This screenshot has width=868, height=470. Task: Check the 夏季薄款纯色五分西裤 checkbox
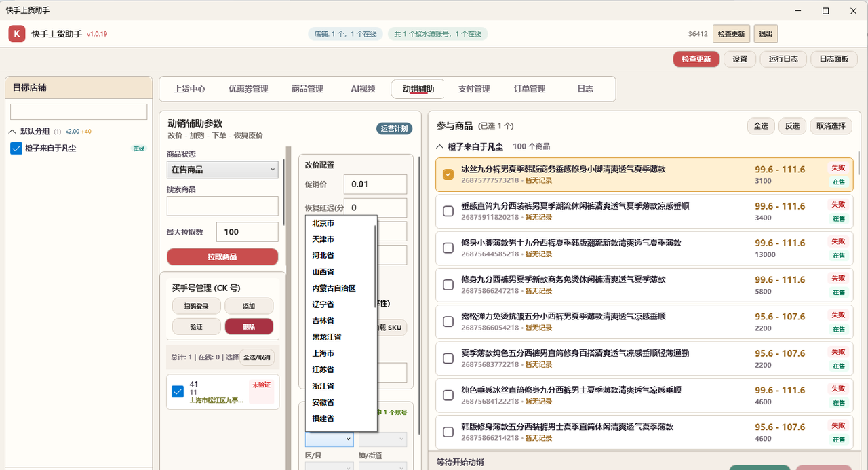coord(448,358)
